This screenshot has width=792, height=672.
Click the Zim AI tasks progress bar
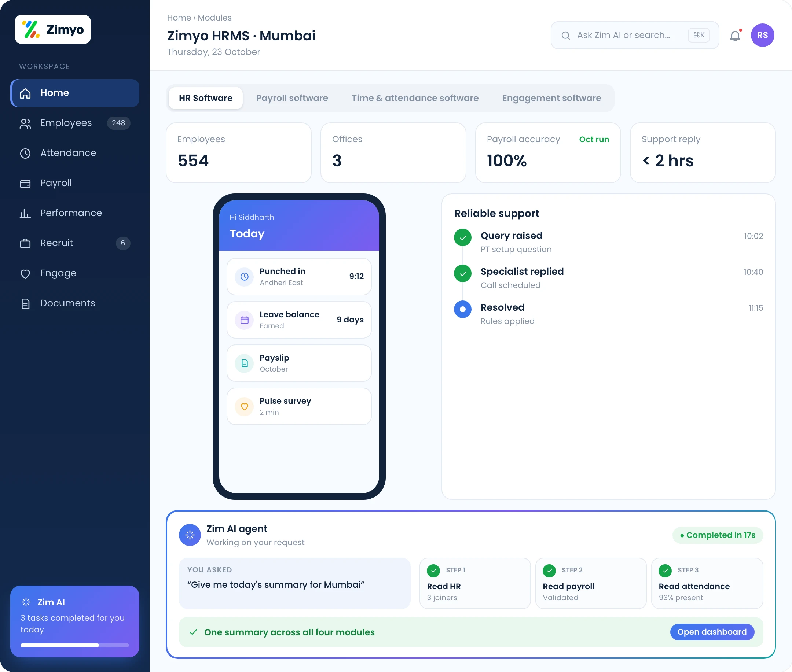pyautogui.click(x=75, y=645)
